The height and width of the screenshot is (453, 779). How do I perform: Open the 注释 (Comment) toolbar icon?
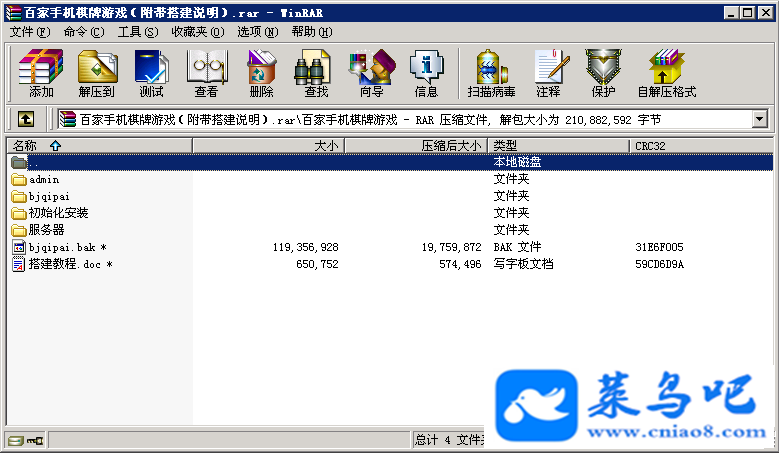point(549,73)
